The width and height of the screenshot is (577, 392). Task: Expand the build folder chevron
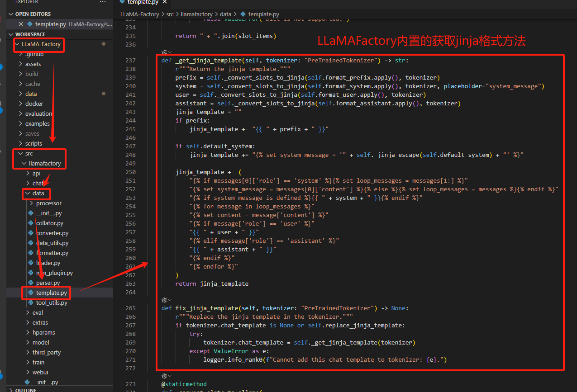21,74
